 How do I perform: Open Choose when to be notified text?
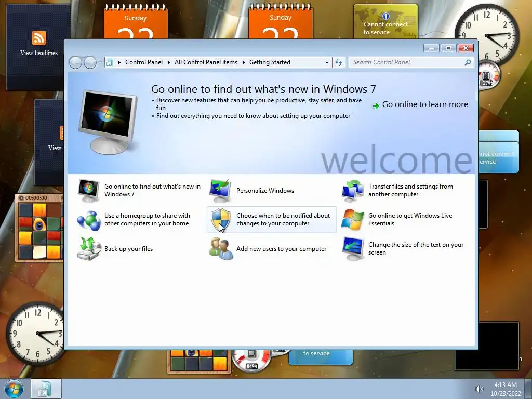pos(283,220)
